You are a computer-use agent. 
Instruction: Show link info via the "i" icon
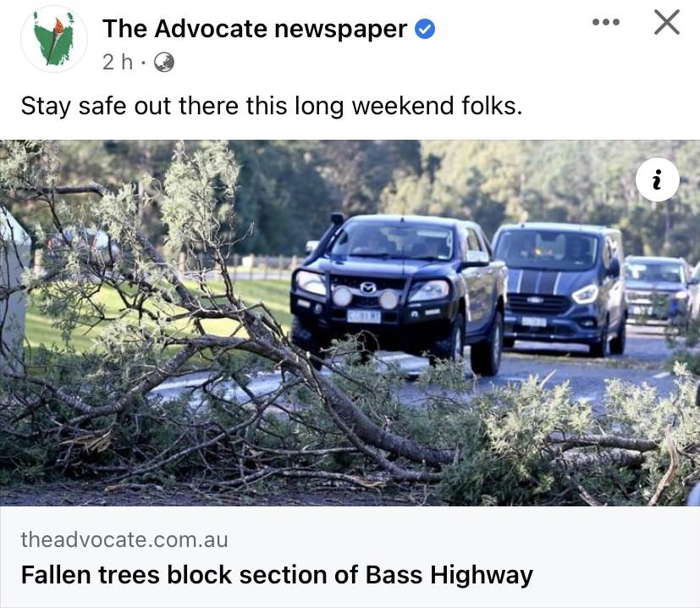[657, 180]
